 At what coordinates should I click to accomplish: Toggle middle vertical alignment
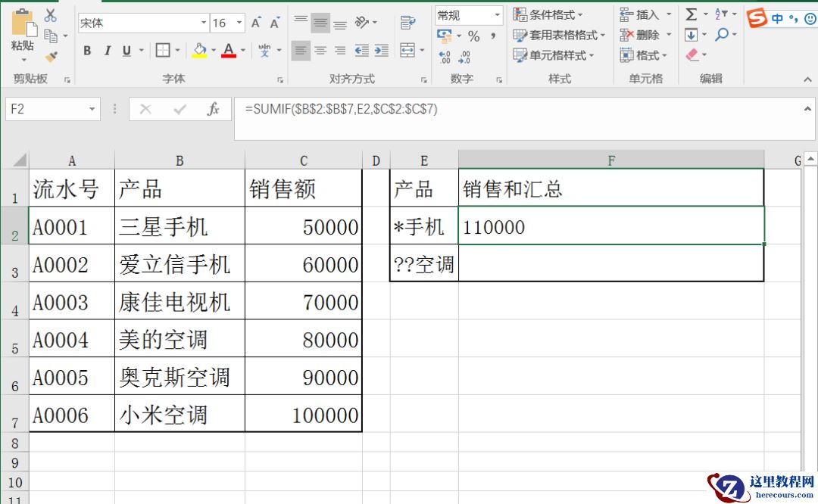[x=320, y=23]
